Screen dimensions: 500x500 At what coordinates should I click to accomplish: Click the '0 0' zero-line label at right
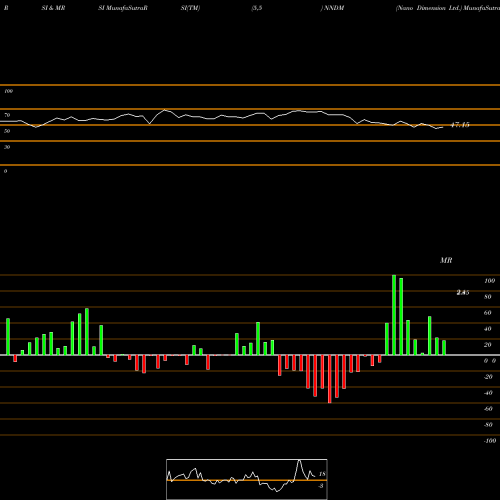click(490, 361)
